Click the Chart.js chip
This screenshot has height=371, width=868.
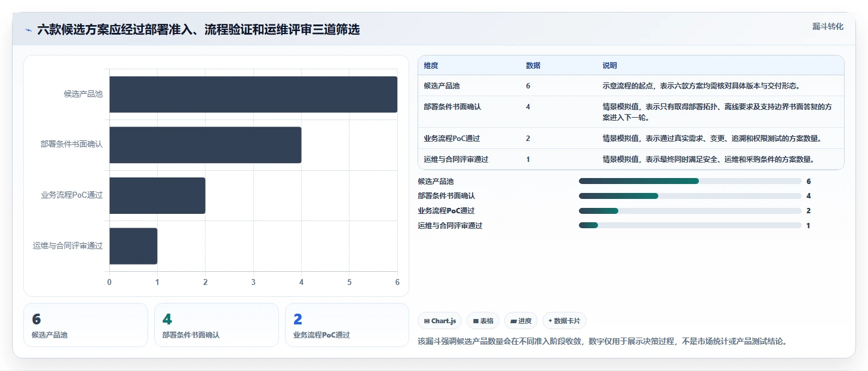[x=440, y=321]
